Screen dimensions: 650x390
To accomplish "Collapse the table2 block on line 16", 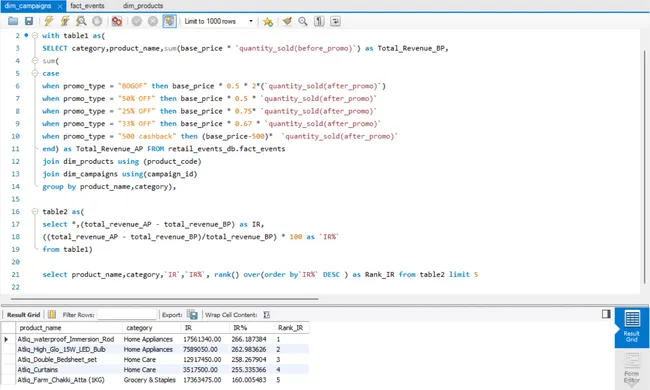I will pyautogui.click(x=35, y=212).
